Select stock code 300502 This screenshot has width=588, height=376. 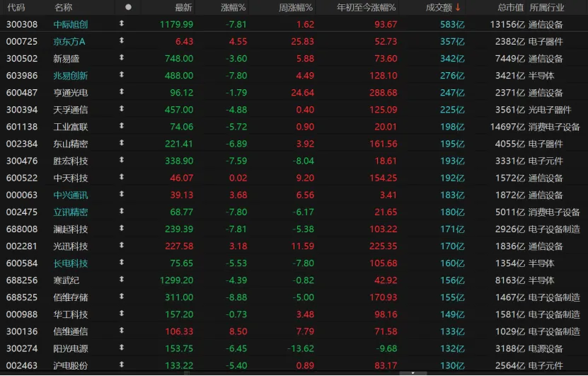coord(22,59)
